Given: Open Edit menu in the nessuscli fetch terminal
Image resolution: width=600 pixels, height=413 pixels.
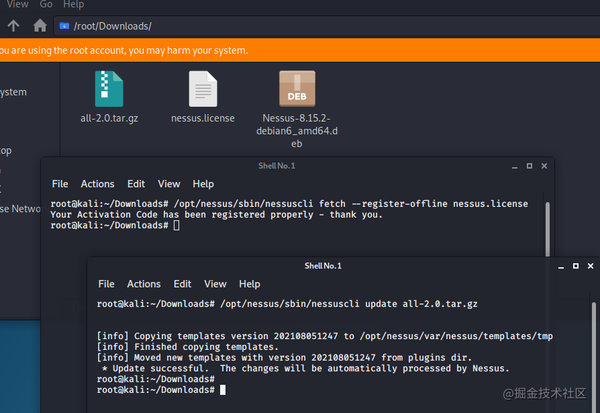Looking at the screenshot, I should click(136, 184).
